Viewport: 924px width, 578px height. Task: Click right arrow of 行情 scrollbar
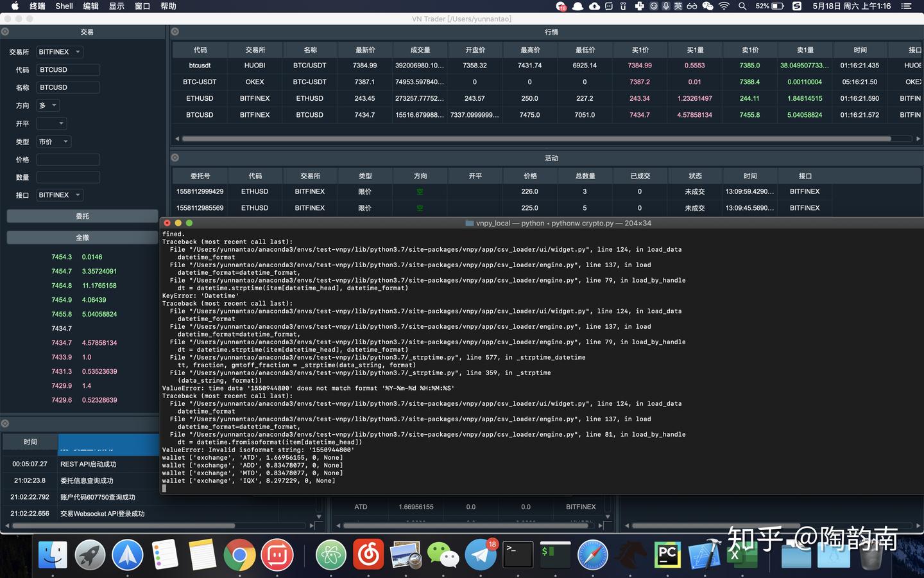point(918,139)
